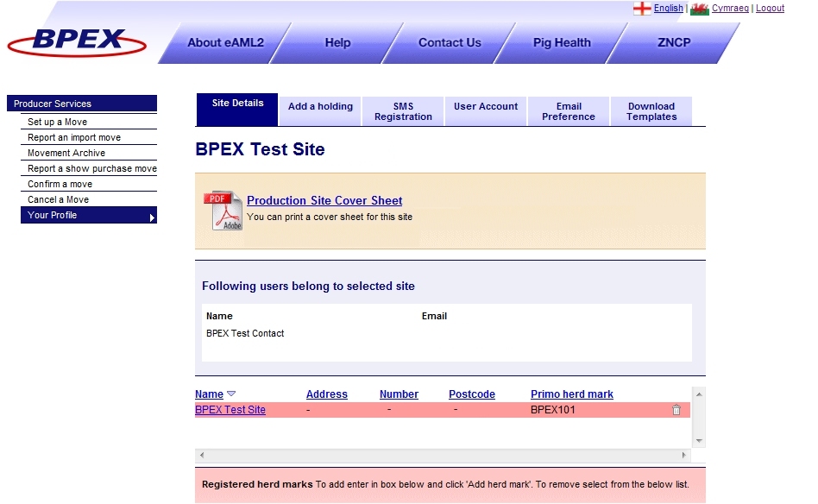Open the Movement Archive sidebar item
This screenshot has width=818, height=504.
click(x=66, y=154)
